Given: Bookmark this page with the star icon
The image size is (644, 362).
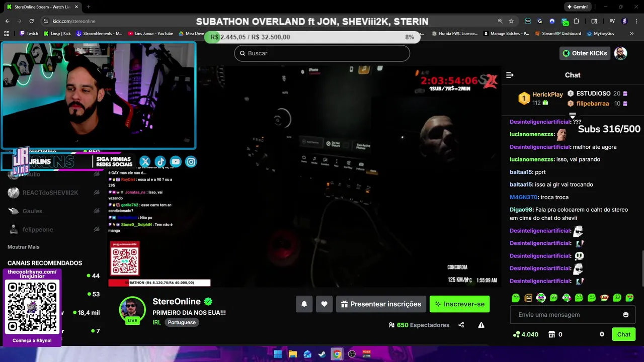Looking at the screenshot, I should tap(511, 21).
